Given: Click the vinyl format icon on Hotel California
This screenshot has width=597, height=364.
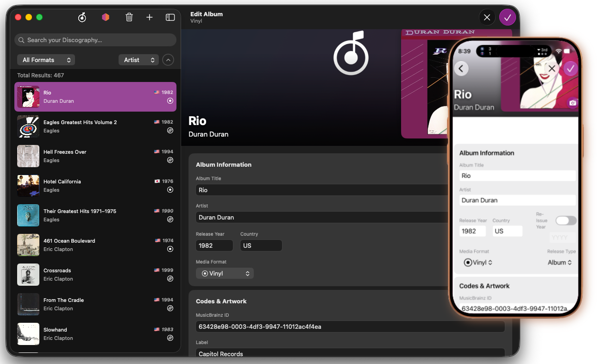Looking at the screenshot, I should coord(170,190).
